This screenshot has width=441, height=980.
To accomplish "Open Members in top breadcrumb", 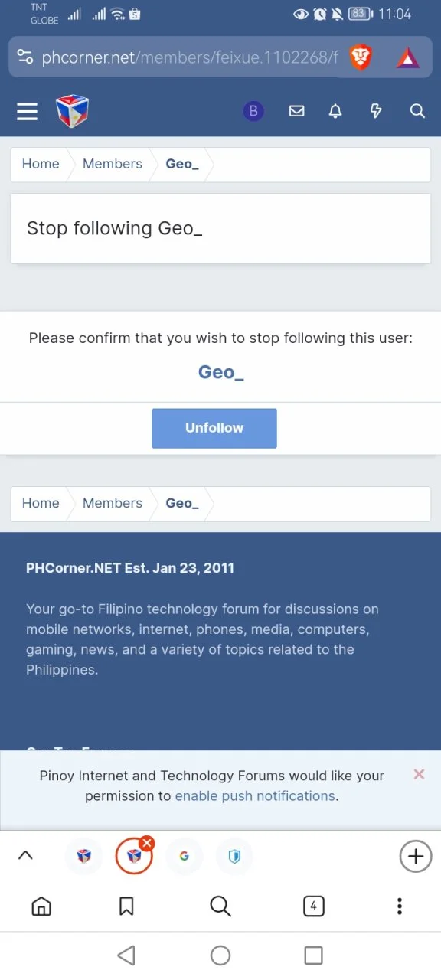I will pos(113,164).
